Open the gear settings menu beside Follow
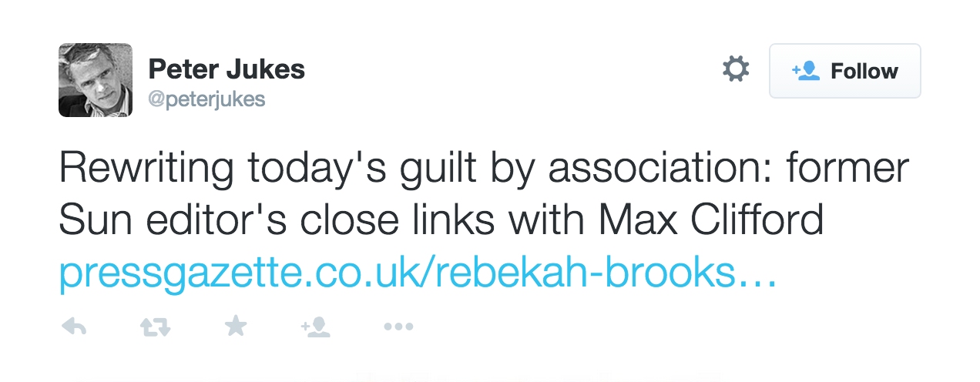This screenshot has width=980, height=382. [x=735, y=70]
